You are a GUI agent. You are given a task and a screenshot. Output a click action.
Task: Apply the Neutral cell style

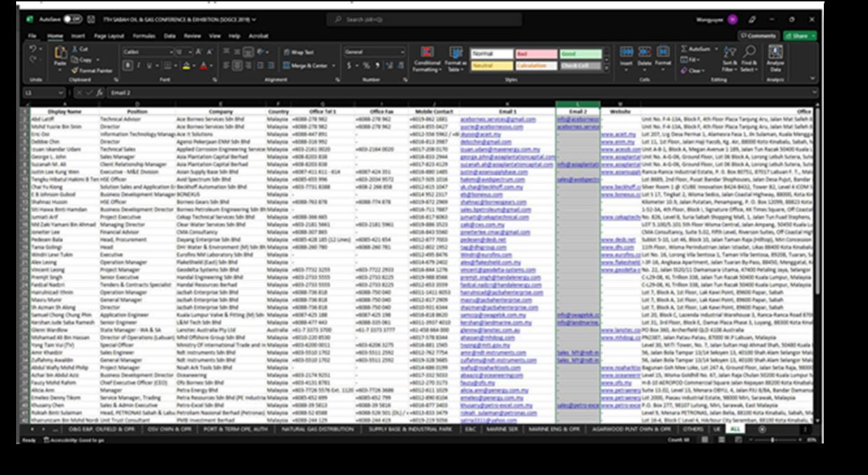pyautogui.click(x=491, y=66)
